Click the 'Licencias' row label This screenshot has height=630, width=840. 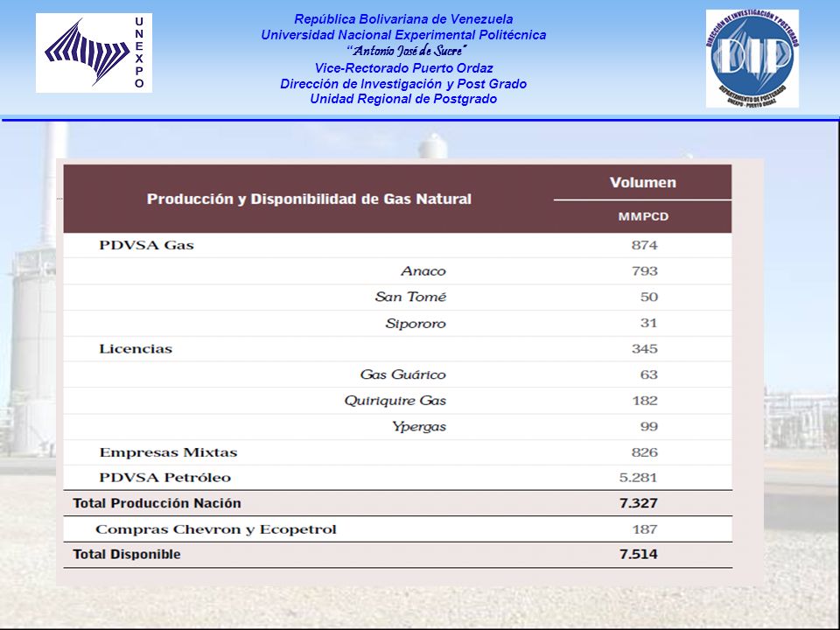point(136,349)
